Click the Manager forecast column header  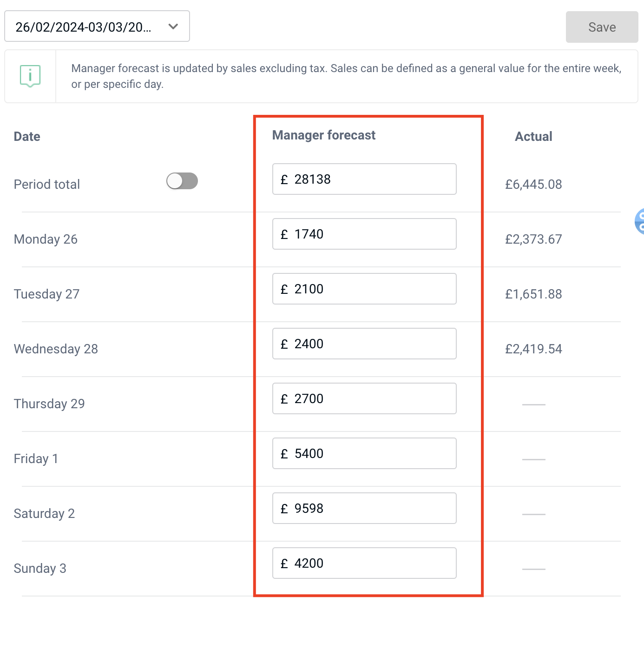324,135
